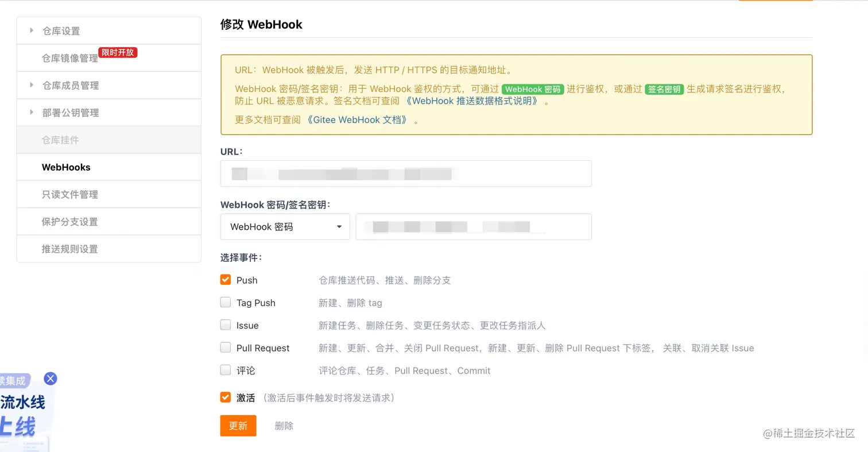Click 部署公钥管理 label in sidebar
This screenshot has height=452, width=868.
click(x=71, y=113)
